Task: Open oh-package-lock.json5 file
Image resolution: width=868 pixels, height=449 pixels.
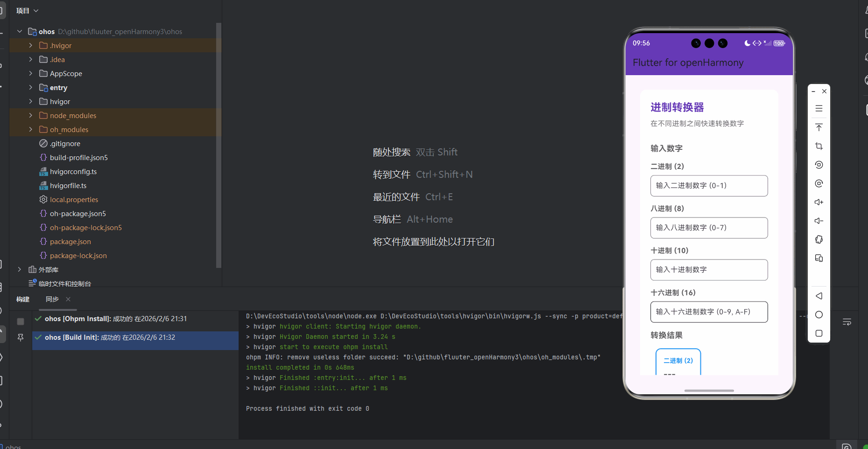Action: pos(86,228)
